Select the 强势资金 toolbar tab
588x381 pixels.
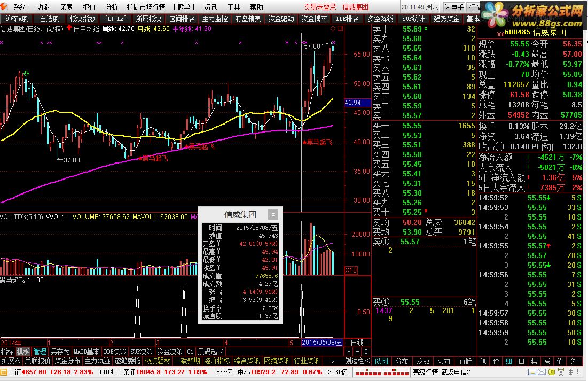tap(446, 19)
